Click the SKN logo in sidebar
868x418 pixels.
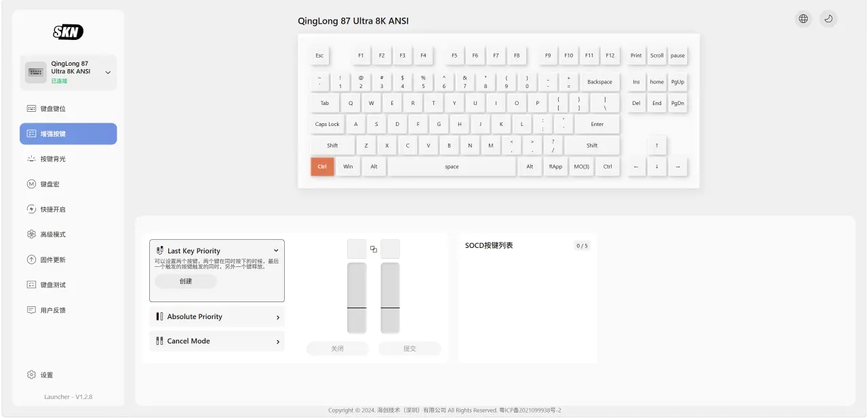[x=68, y=32]
